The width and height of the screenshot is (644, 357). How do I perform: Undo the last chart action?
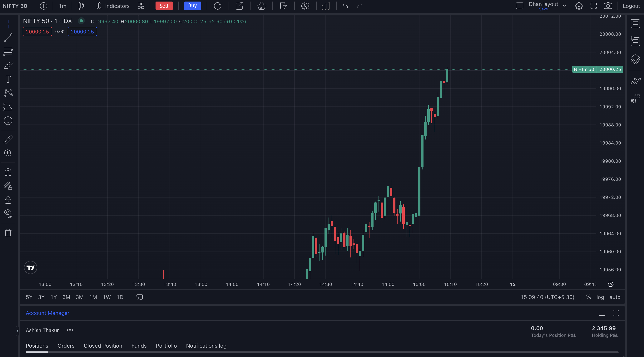(x=345, y=6)
